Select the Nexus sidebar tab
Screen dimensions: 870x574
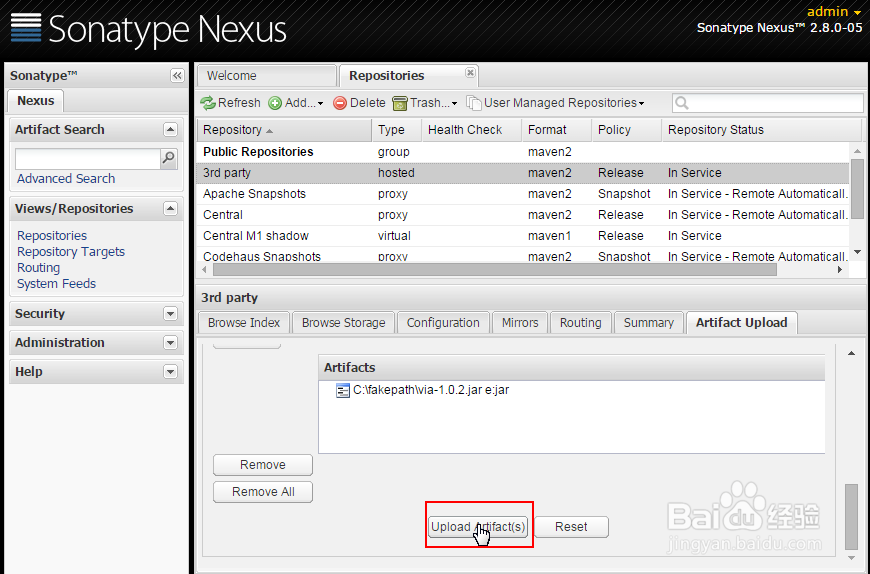(36, 101)
